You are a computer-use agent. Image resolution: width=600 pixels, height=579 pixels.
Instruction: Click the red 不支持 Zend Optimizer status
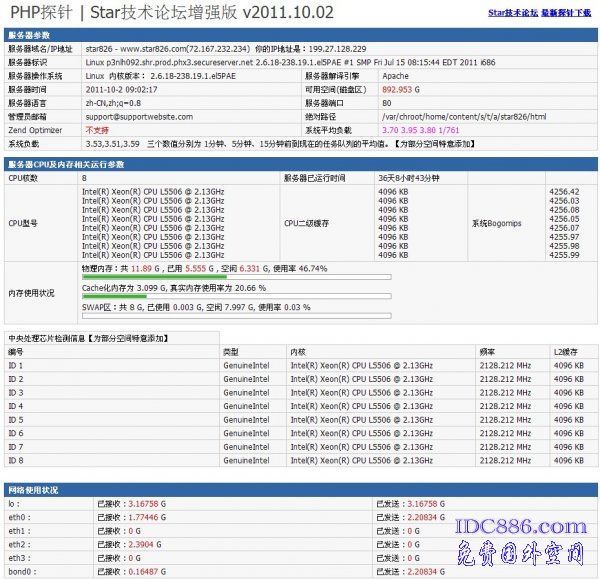tap(97, 130)
